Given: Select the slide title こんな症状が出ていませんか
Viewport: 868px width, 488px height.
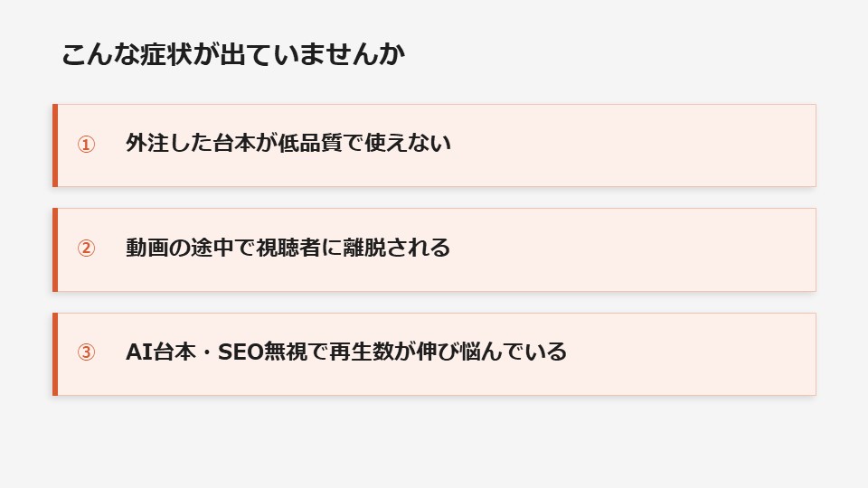Looking at the screenshot, I should pos(233,55).
